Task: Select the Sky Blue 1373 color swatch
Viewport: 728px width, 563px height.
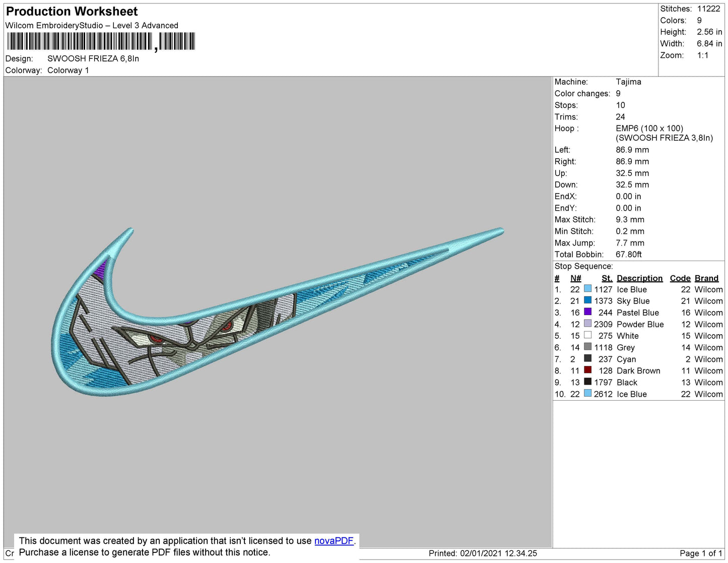Action: [587, 300]
